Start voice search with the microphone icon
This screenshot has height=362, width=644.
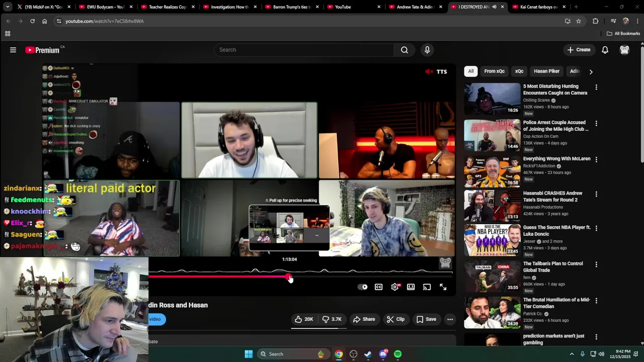[x=427, y=50]
